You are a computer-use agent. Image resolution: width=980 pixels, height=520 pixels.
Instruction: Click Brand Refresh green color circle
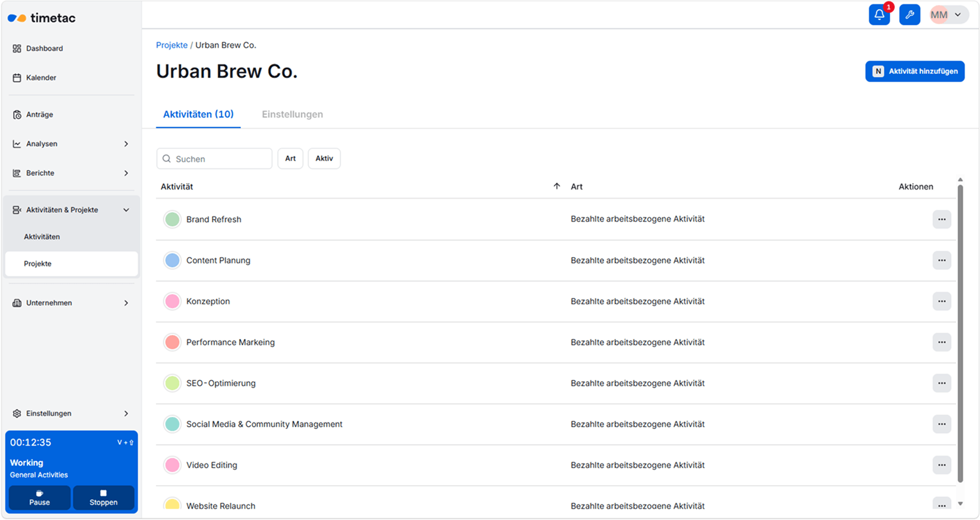[x=172, y=219]
